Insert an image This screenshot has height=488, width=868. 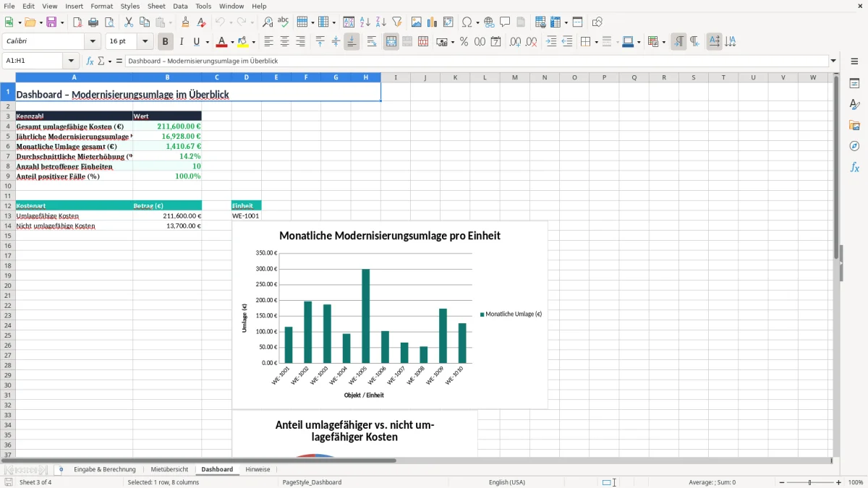417,22
